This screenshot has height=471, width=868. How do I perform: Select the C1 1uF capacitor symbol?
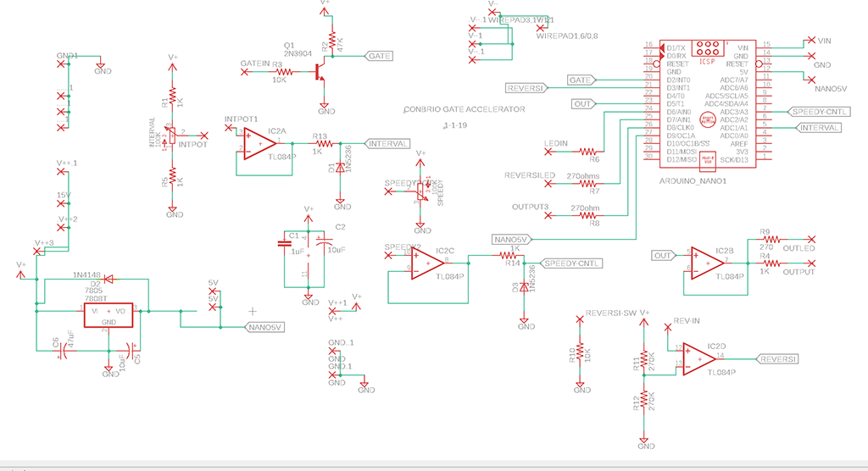point(285,244)
